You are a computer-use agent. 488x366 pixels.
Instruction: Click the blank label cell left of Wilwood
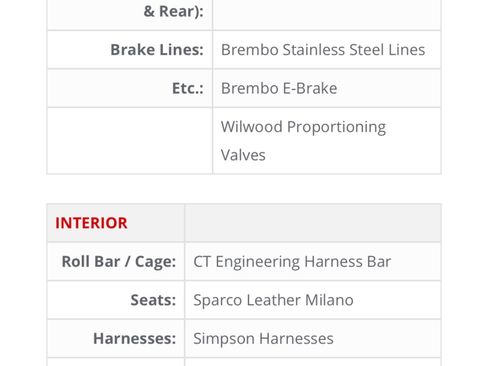pyautogui.click(x=130, y=141)
